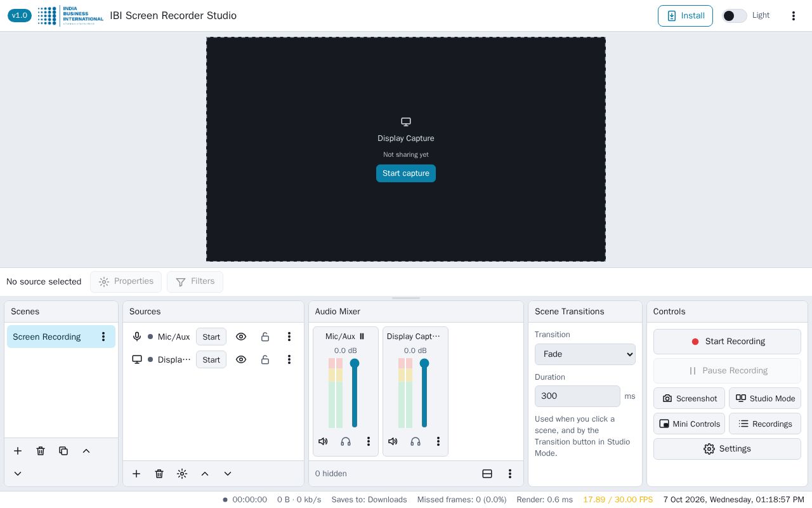Open Settings in the Controls panel
The width and height of the screenshot is (812, 508).
(x=727, y=449)
